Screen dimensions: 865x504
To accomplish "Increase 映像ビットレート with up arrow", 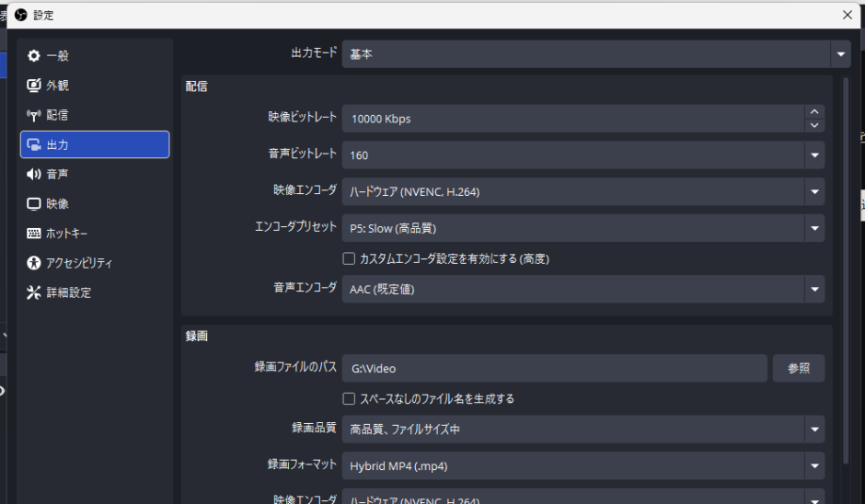I will (814, 112).
